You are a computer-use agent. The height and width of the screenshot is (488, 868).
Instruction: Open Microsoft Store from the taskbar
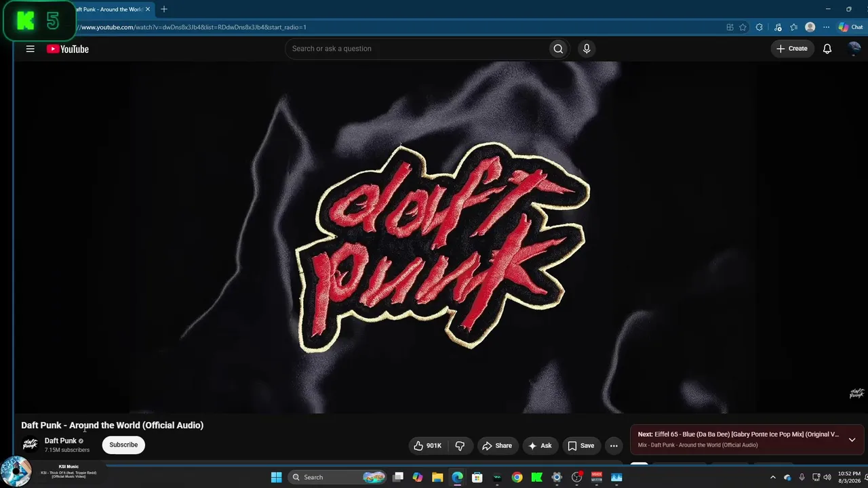(477, 477)
